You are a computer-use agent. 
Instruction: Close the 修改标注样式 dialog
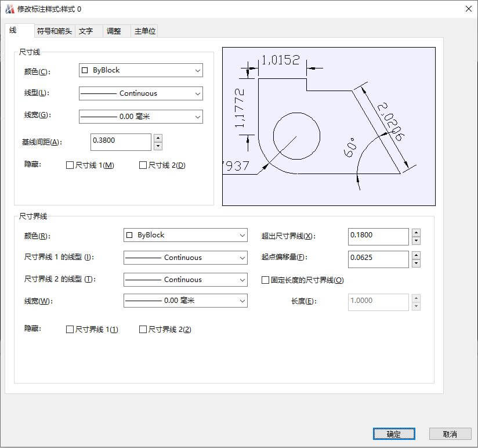click(469, 9)
